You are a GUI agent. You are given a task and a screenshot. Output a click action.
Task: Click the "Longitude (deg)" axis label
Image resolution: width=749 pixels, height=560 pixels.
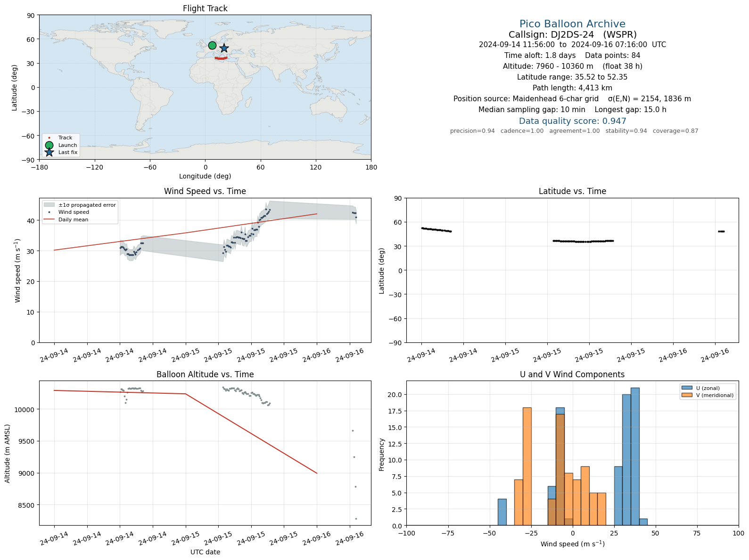[x=205, y=176]
